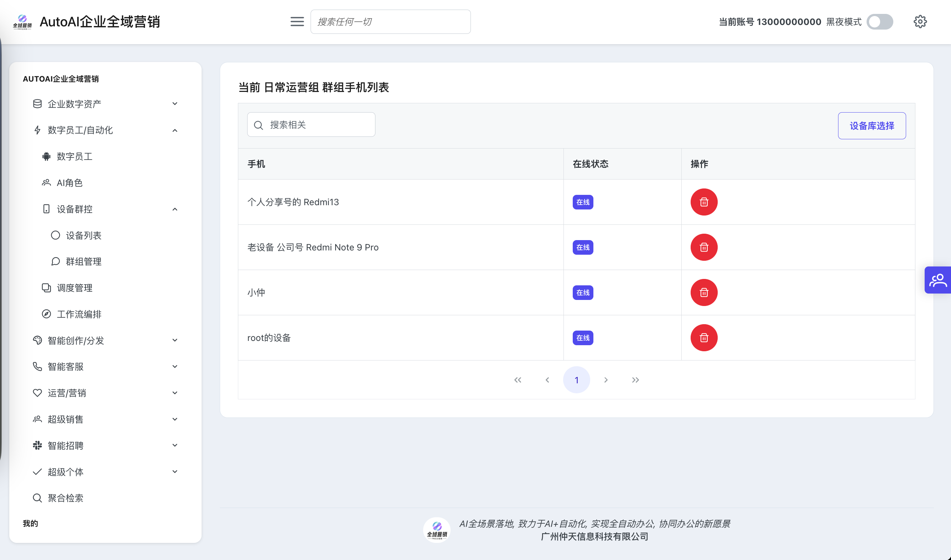951x560 pixels.
Task: Click the phone icon beside 设备群控
Action: [x=46, y=209]
